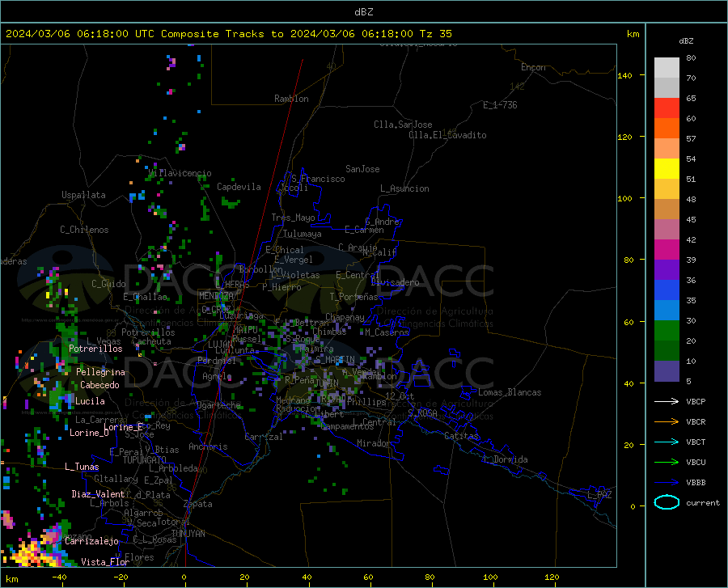Click the 'C_Chilenos' map label
This screenshot has height=588, width=728.
tap(84, 230)
